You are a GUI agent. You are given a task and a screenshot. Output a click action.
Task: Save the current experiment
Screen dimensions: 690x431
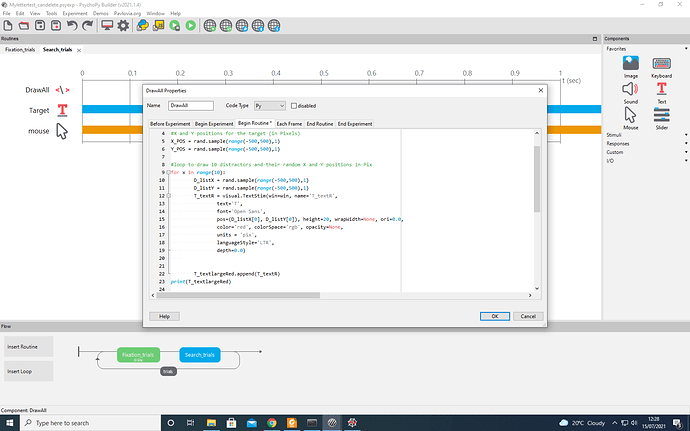(x=40, y=26)
